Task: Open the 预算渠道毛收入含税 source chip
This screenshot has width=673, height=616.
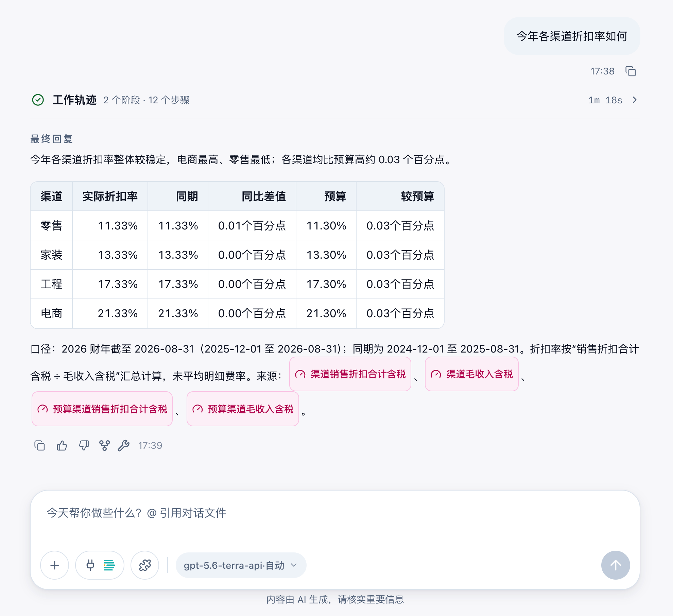Action: coord(243,409)
